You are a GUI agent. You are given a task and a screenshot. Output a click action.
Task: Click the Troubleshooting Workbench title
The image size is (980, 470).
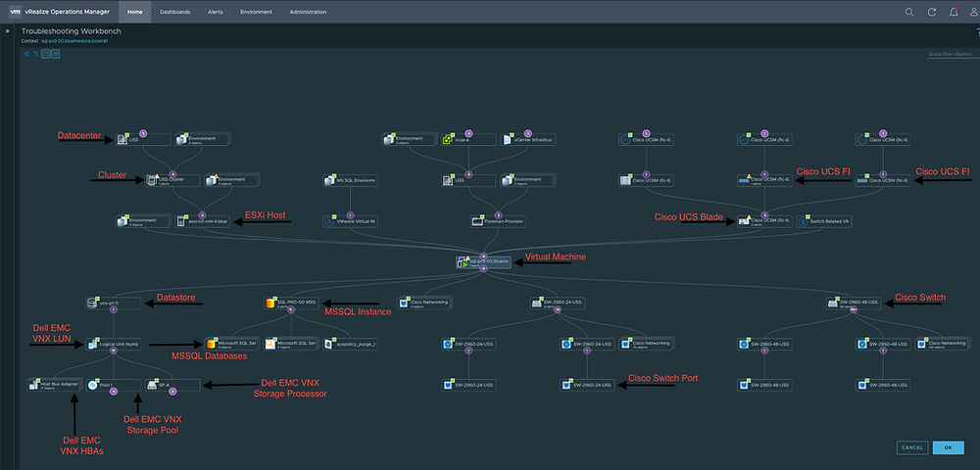coord(72,30)
